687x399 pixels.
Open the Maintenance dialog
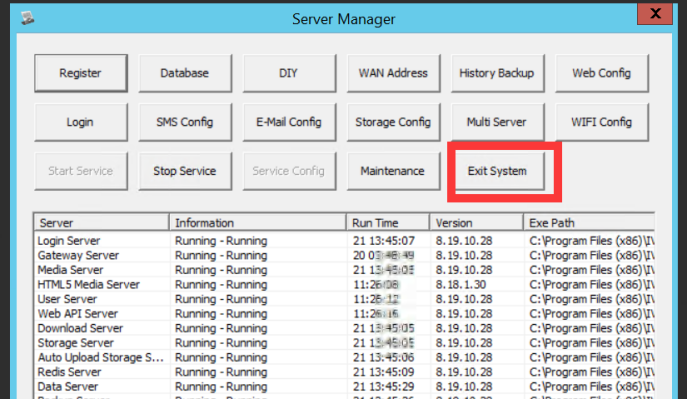(x=393, y=171)
